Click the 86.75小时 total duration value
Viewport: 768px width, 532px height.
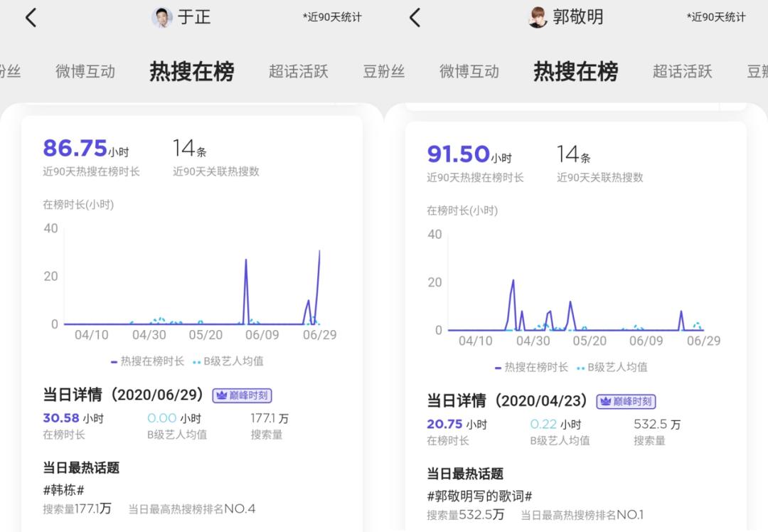[86, 148]
